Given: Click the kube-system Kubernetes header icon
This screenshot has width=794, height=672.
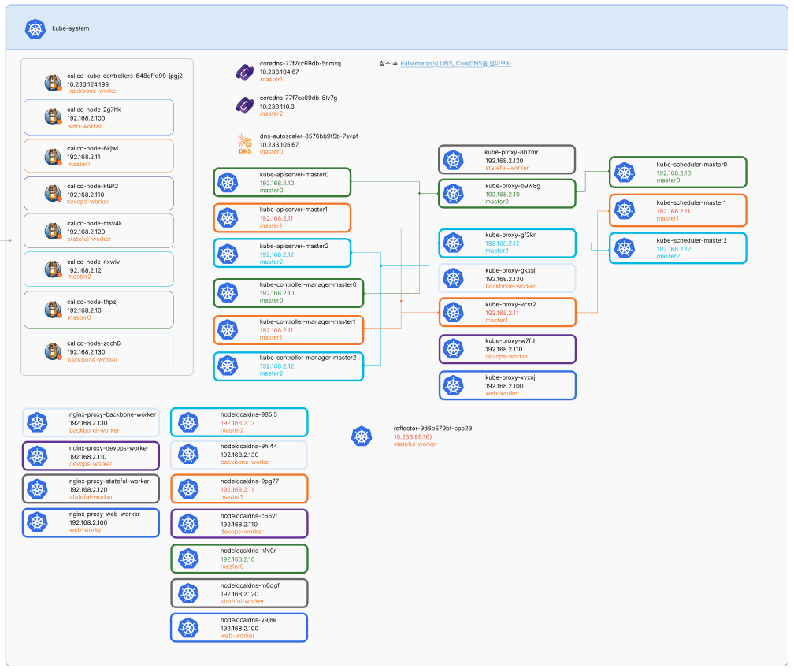Looking at the screenshot, I should click(x=35, y=29).
